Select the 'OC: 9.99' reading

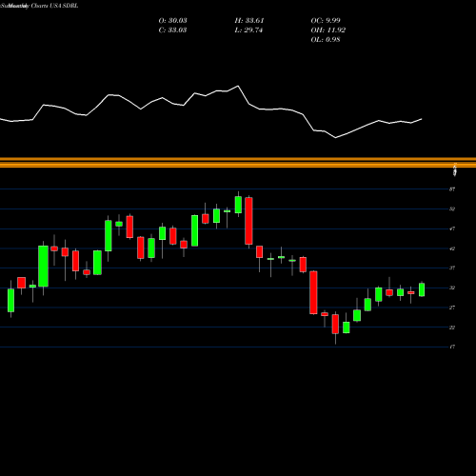coord(326,21)
